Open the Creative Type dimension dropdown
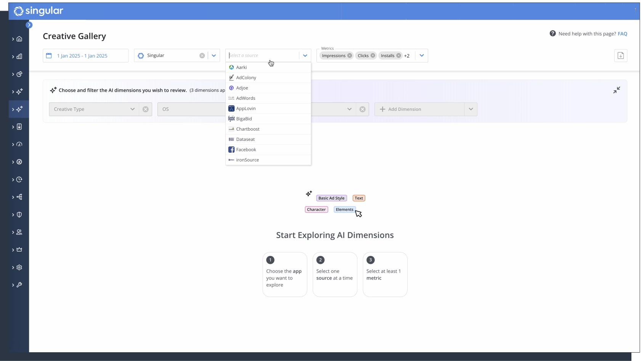Image resolution: width=644 pixels, height=361 pixels. (94, 109)
